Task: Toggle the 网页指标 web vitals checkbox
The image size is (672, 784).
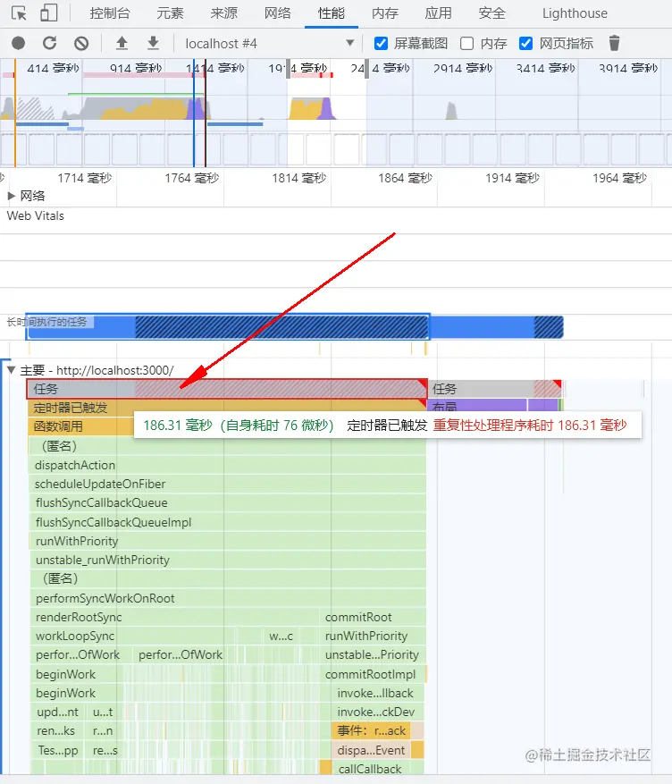Action: point(525,44)
